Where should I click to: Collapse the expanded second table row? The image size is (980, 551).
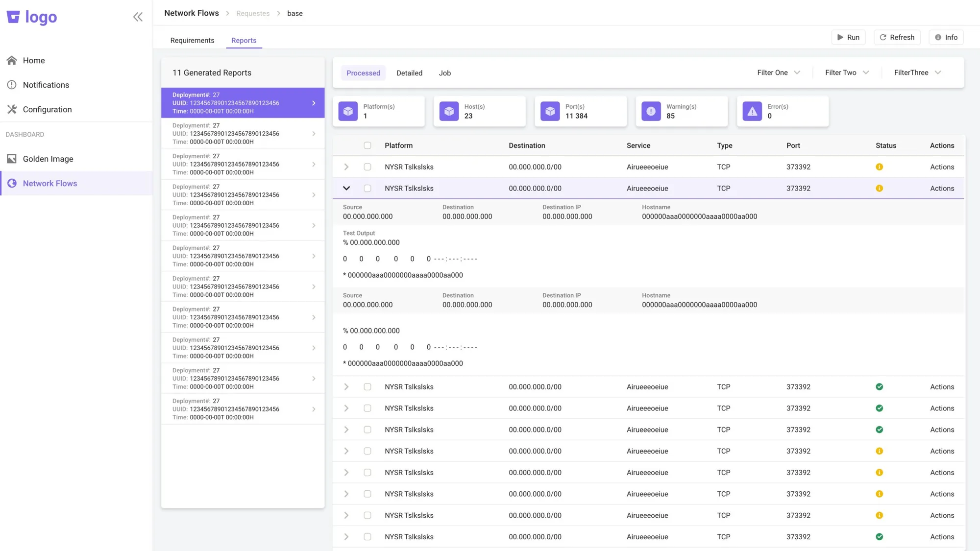346,188
